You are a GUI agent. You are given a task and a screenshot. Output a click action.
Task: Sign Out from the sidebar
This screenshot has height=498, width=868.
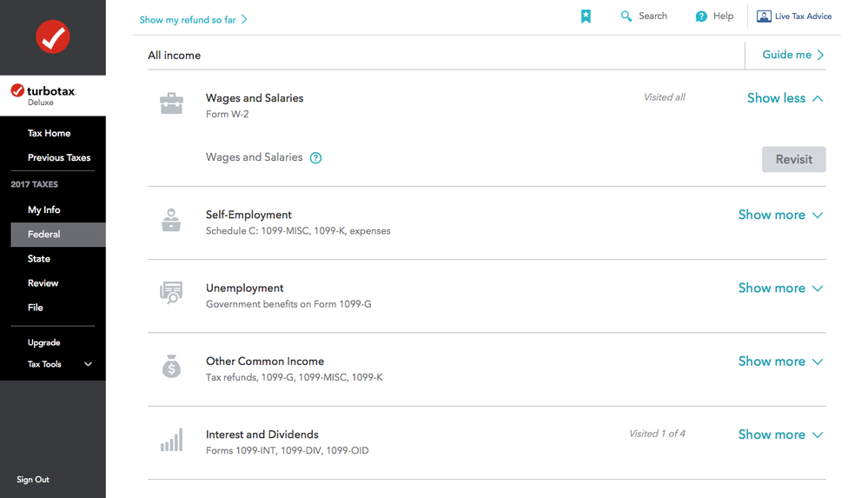tap(33, 480)
